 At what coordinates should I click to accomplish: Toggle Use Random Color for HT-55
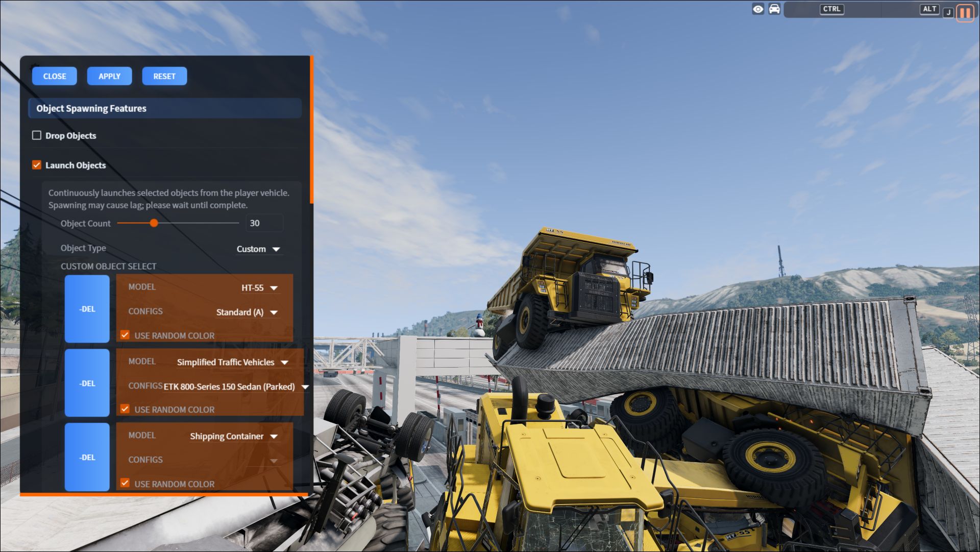(125, 335)
